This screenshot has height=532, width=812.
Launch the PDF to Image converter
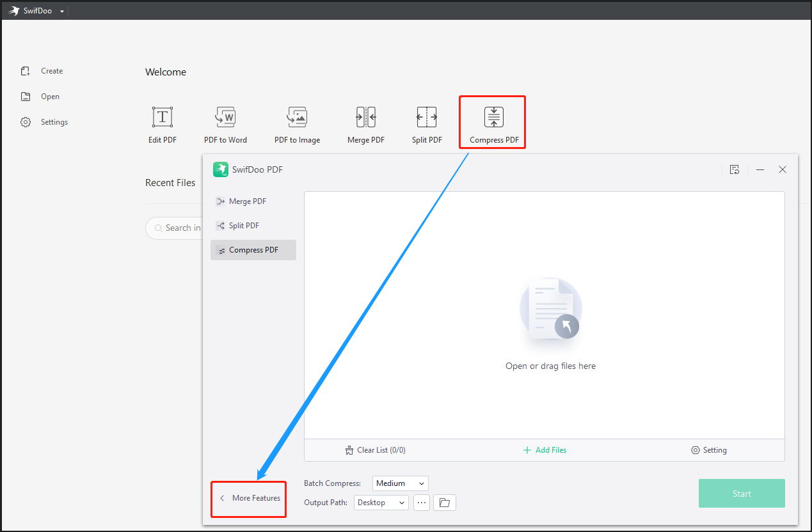(297, 125)
